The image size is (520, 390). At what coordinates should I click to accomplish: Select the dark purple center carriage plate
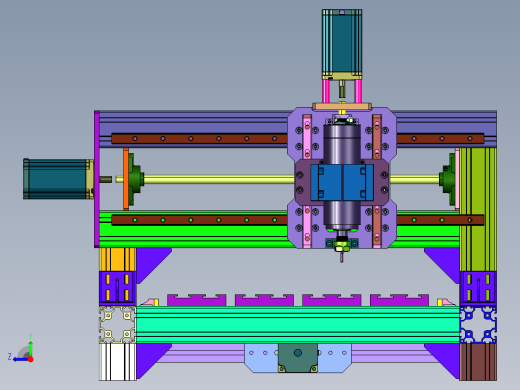pyautogui.click(x=303, y=183)
